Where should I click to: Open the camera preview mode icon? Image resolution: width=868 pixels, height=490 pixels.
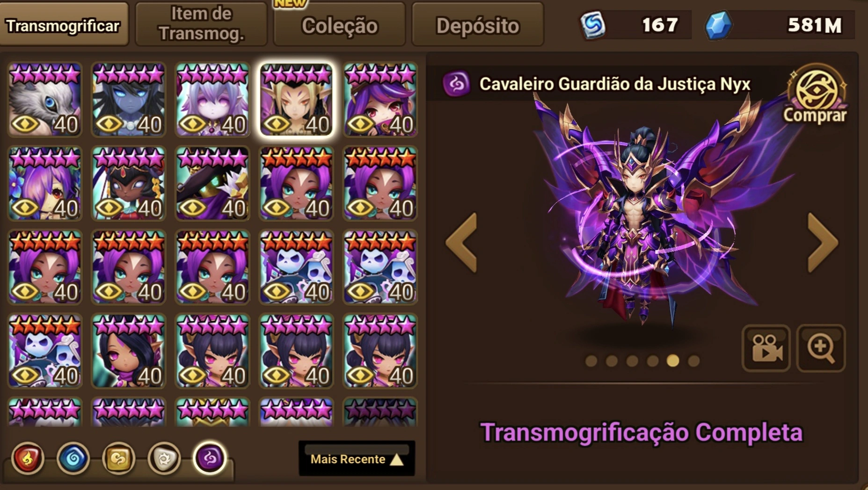(x=766, y=348)
